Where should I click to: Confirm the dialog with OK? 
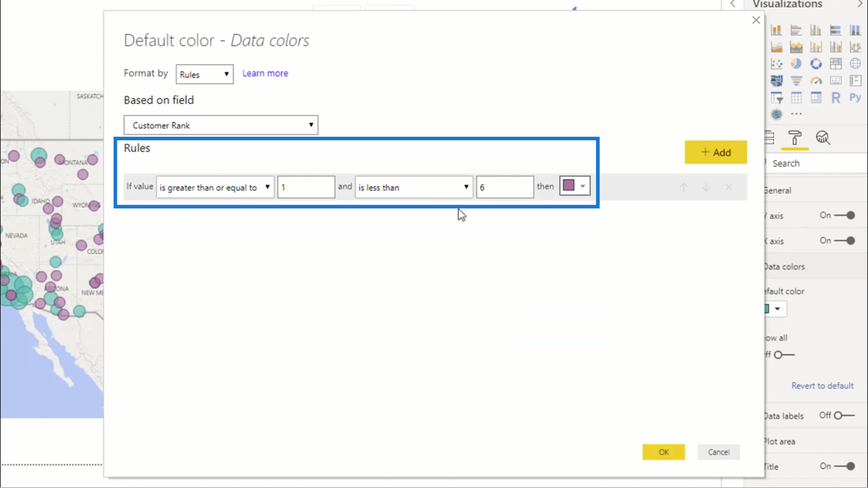(663, 452)
